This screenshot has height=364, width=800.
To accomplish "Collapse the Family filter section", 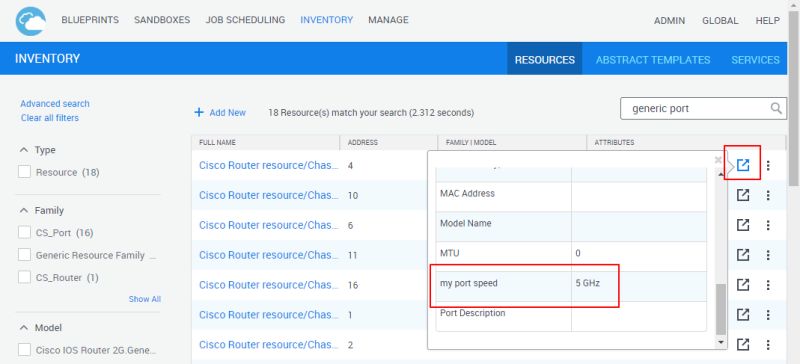I will click(x=24, y=210).
